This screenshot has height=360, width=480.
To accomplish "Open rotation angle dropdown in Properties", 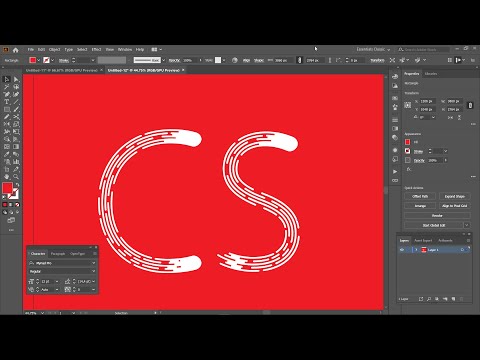I will pyautogui.click(x=433, y=117).
